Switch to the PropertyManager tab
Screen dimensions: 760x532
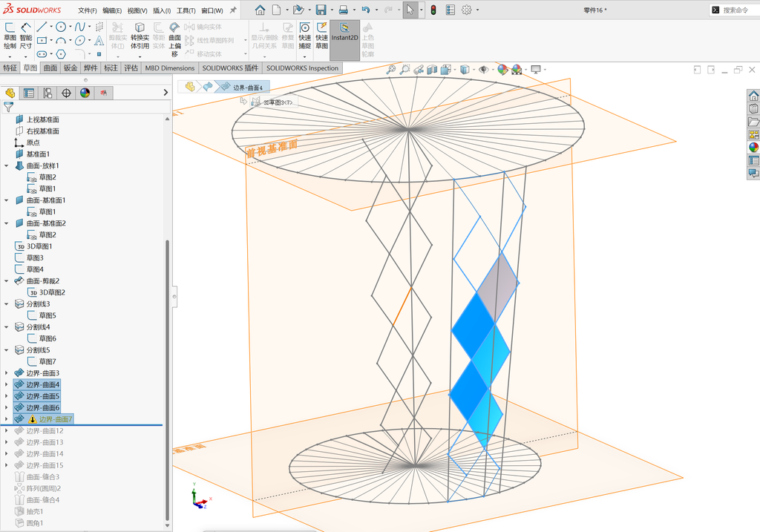[x=29, y=93]
